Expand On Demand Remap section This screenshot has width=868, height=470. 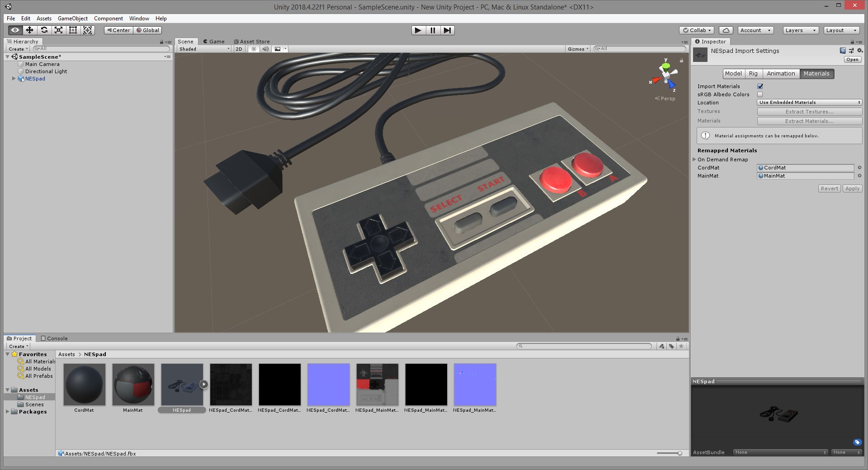pos(694,159)
